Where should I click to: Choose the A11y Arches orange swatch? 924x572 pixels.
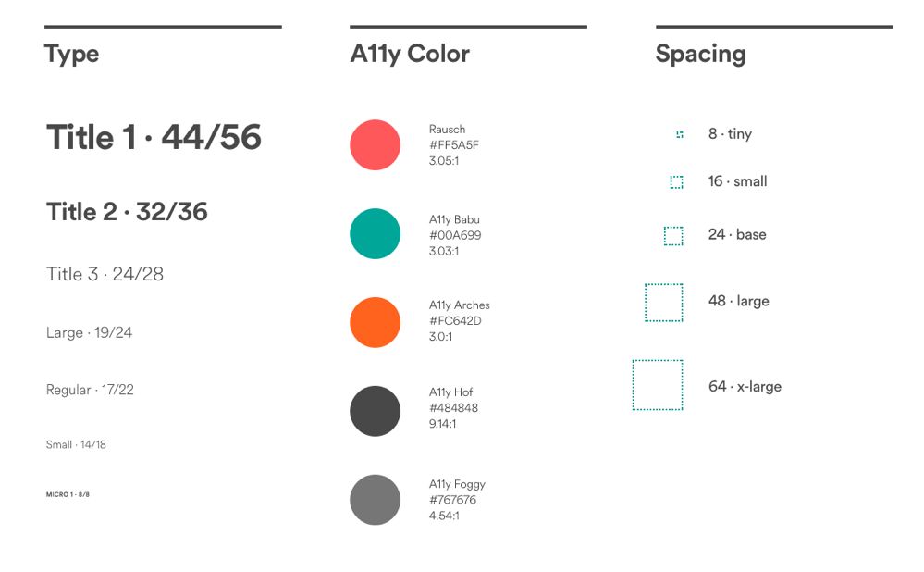coord(375,322)
